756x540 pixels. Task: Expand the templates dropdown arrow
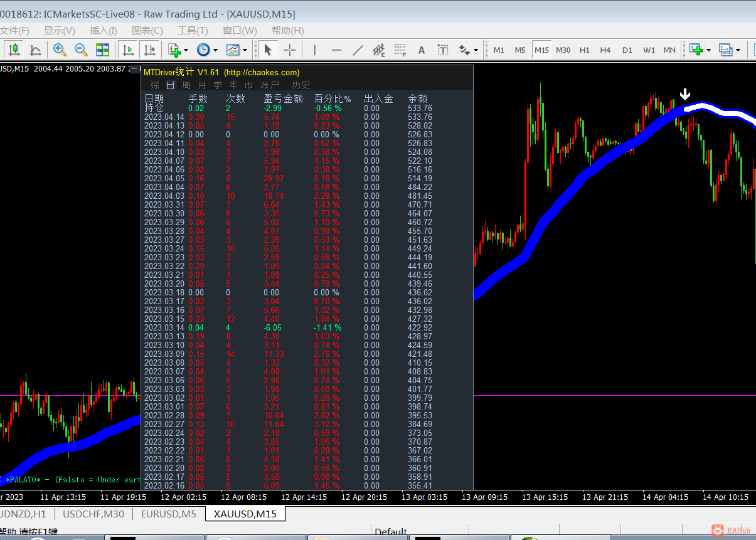tap(245, 50)
